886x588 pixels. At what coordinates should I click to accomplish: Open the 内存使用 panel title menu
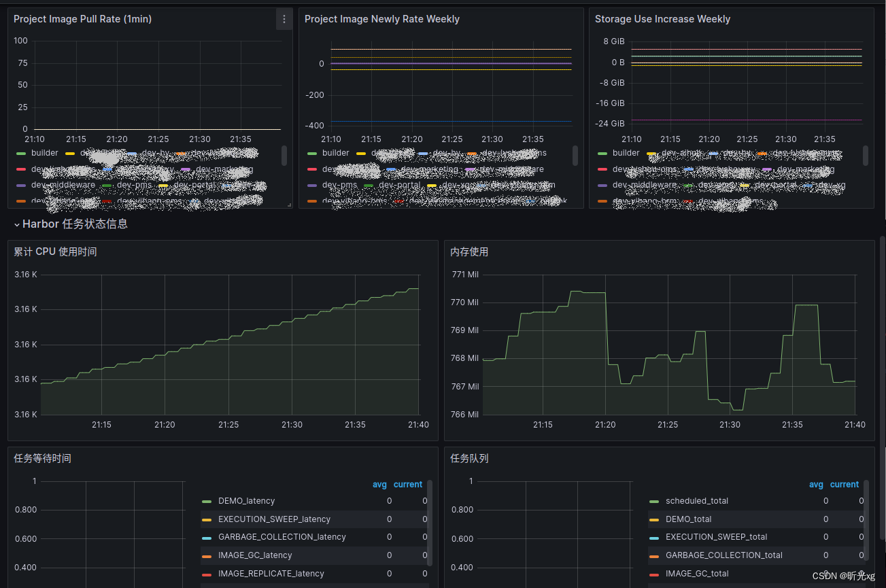(x=469, y=252)
